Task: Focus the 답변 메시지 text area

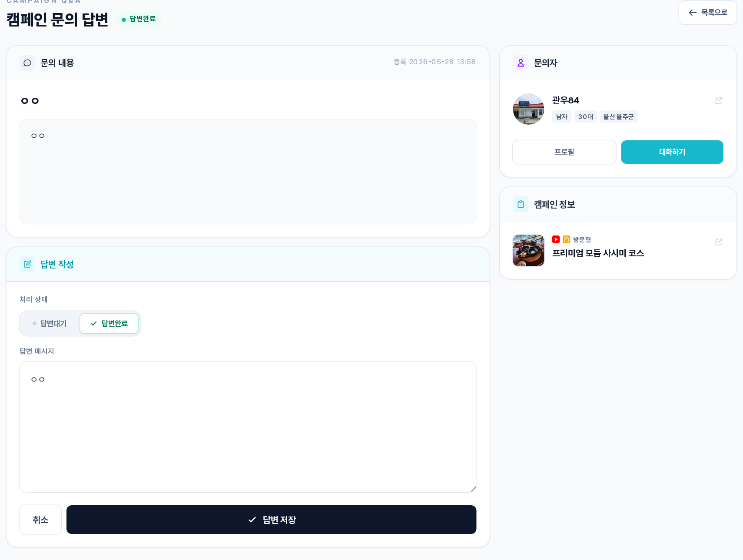Action: (248, 427)
